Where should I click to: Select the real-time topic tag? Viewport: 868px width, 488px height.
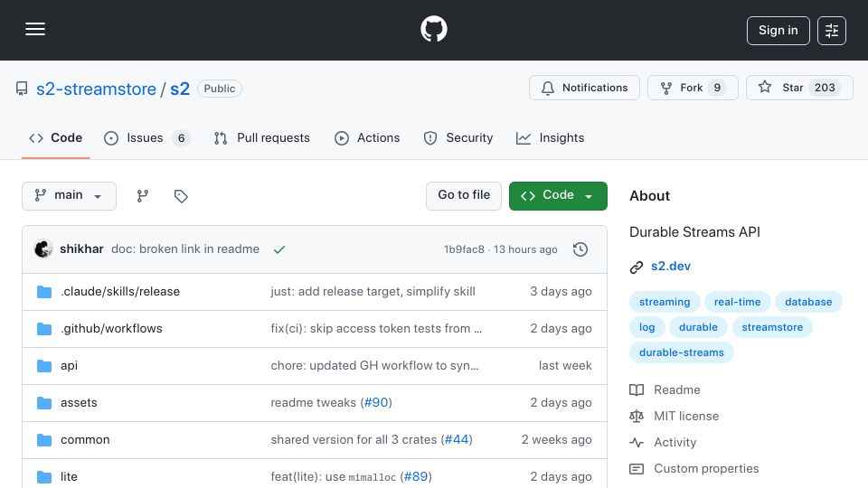click(737, 302)
